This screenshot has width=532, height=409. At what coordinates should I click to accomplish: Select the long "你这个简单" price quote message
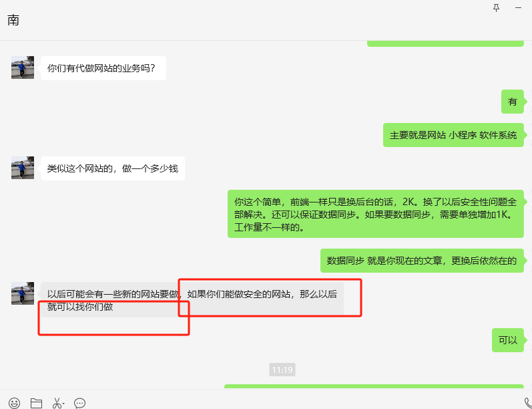[375, 214]
